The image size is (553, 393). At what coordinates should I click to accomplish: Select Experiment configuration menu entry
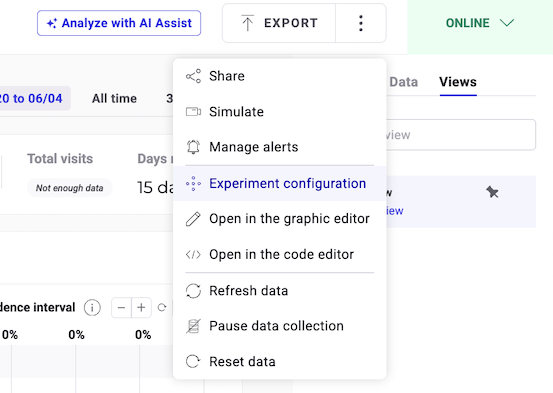[280, 183]
